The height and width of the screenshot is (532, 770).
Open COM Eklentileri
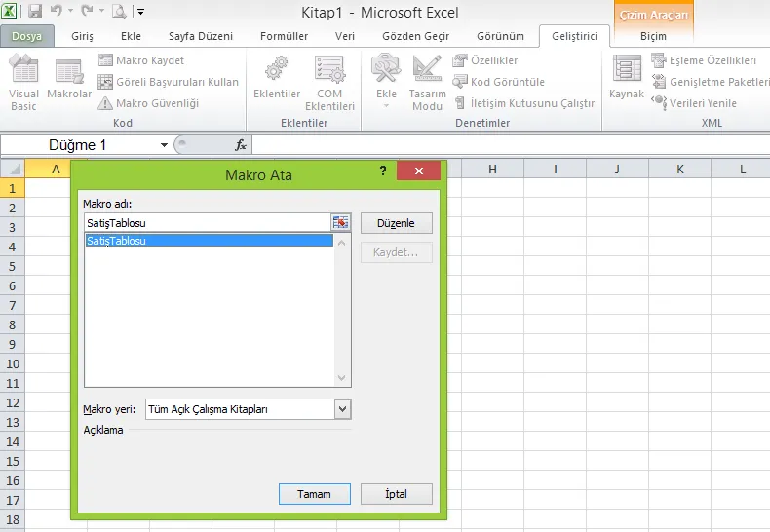(x=329, y=70)
